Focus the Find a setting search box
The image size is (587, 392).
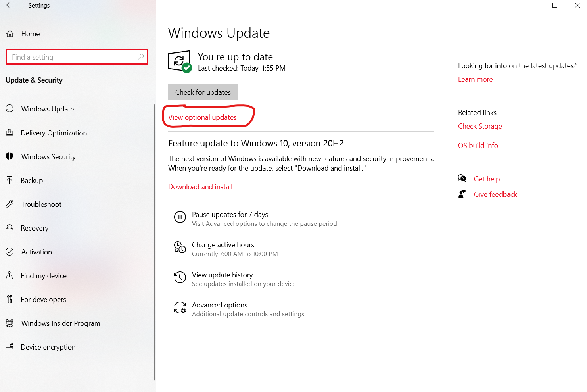tap(77, 57)
